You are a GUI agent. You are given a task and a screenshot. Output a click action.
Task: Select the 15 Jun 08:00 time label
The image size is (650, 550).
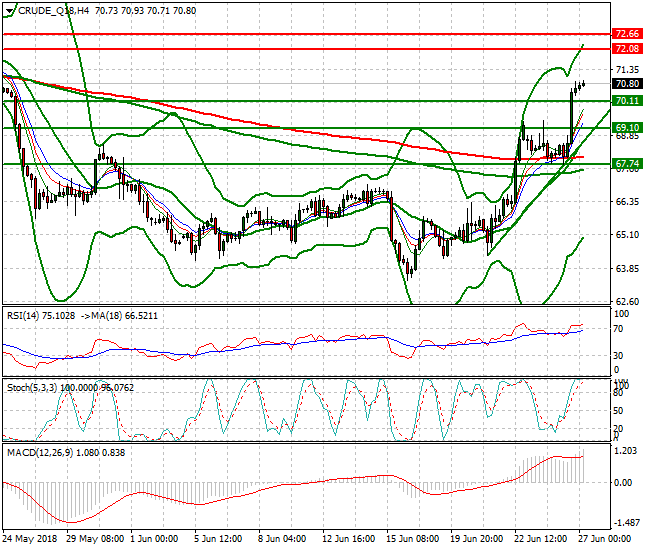click(x=412, y=539)
